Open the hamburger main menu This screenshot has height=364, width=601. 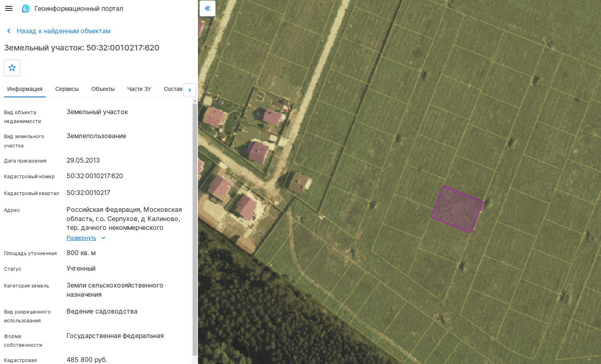click(9, 8)
